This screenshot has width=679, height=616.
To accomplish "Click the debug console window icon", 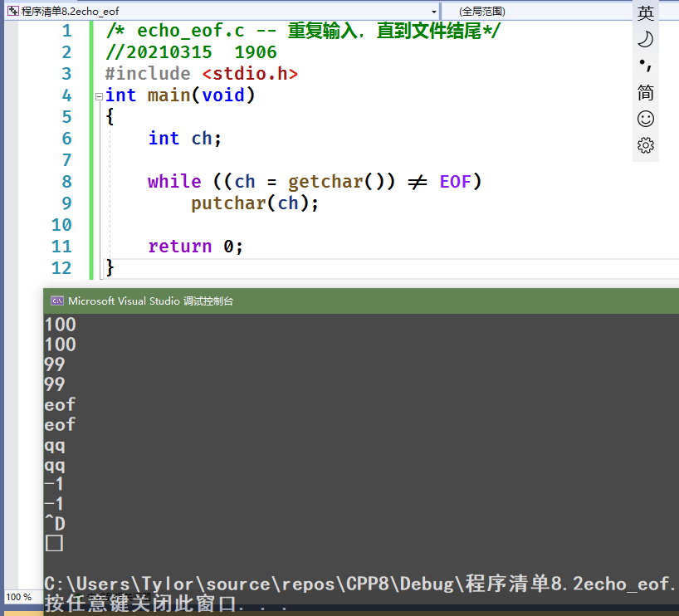I will point(57,301).
